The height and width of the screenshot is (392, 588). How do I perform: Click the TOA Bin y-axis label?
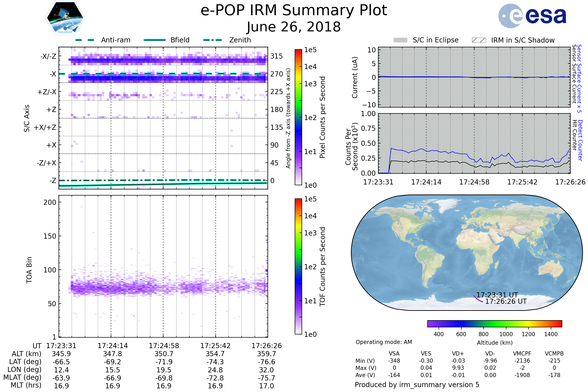pyautogui.click(x=29, y=270)
